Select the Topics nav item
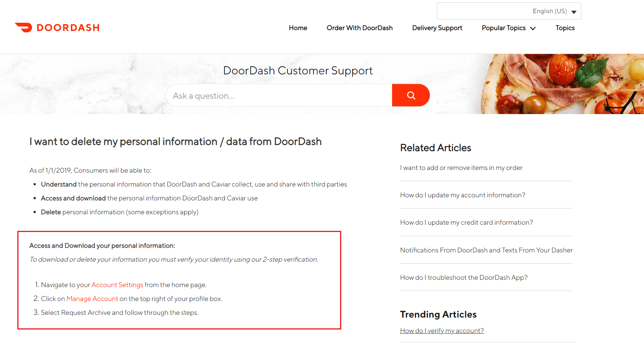The width and height of the screenshot is (644, 348). coord(565,28)
